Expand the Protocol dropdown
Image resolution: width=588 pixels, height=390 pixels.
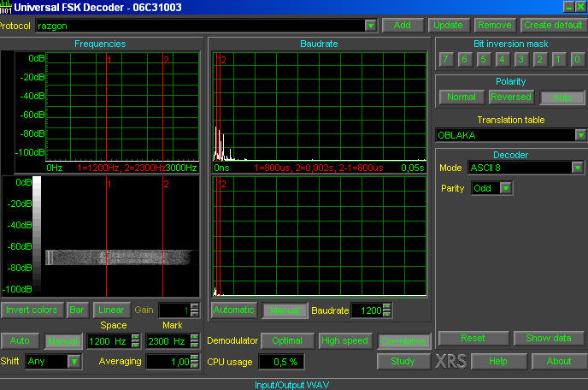point(371,26)
